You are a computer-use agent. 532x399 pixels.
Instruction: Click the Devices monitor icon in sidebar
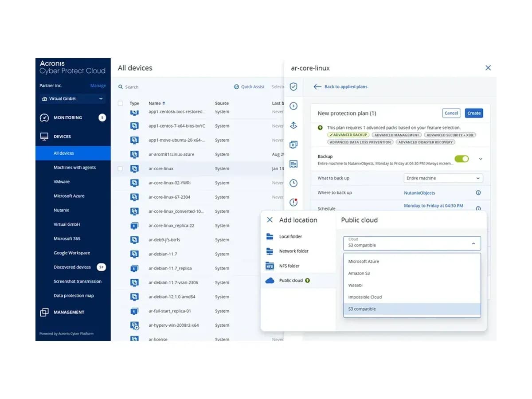(x=44, y=137)
